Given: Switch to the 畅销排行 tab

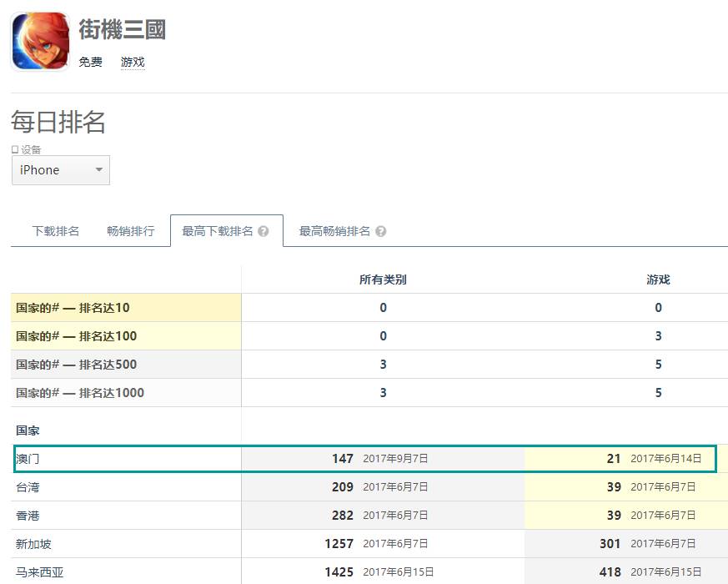Looking at the screenshot, I should pos(130,231).
